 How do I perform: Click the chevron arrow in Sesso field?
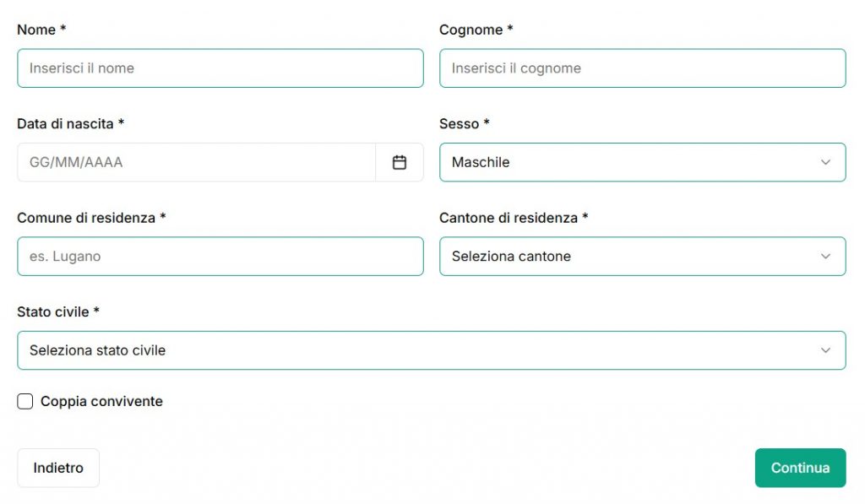(825, 162)
